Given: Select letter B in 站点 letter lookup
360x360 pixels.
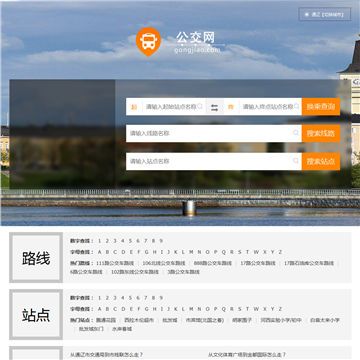Looking at the screenshot, I should [x=107, y=309].
